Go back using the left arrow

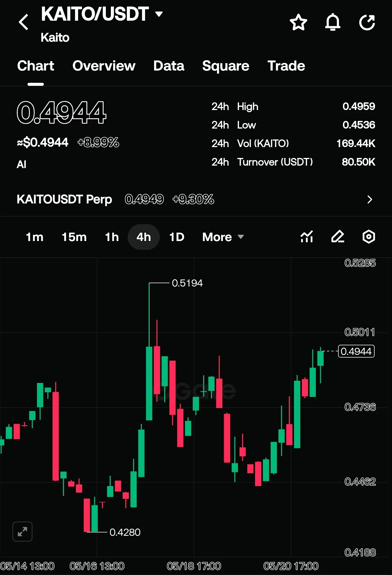[24, 22]
